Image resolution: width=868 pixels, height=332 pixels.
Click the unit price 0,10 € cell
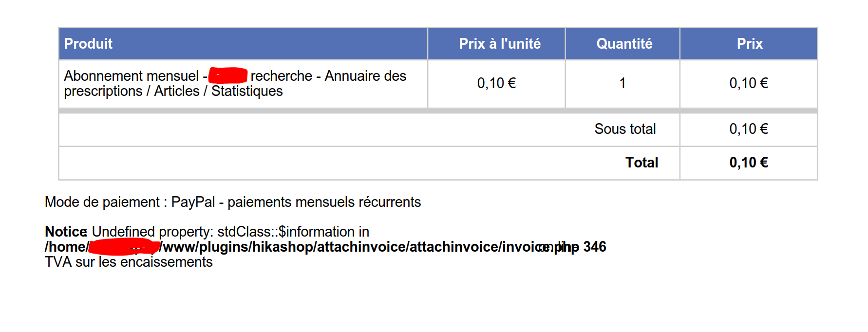[x=496, y=83]
